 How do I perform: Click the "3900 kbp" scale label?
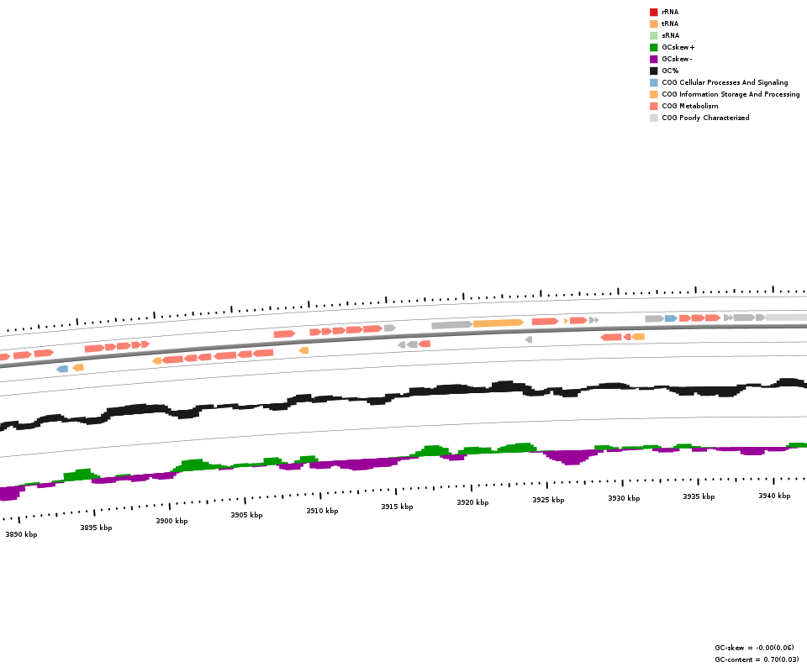171,522
